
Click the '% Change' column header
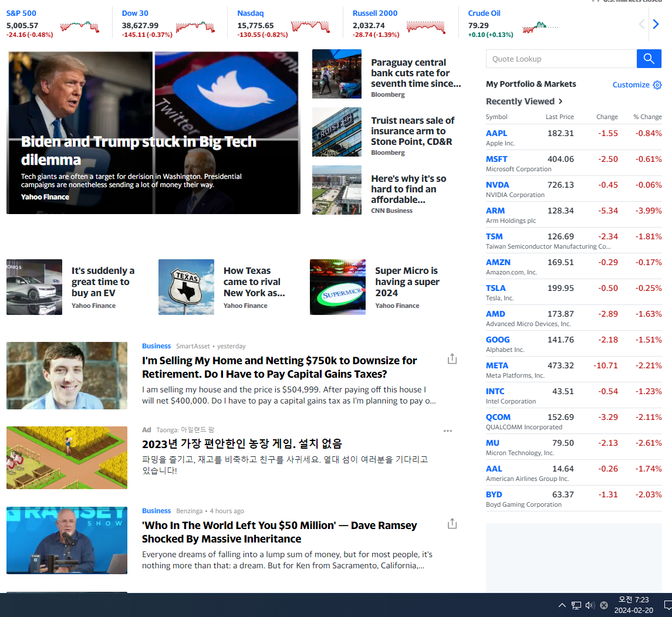pyautogui.click(x=647, y=117)
